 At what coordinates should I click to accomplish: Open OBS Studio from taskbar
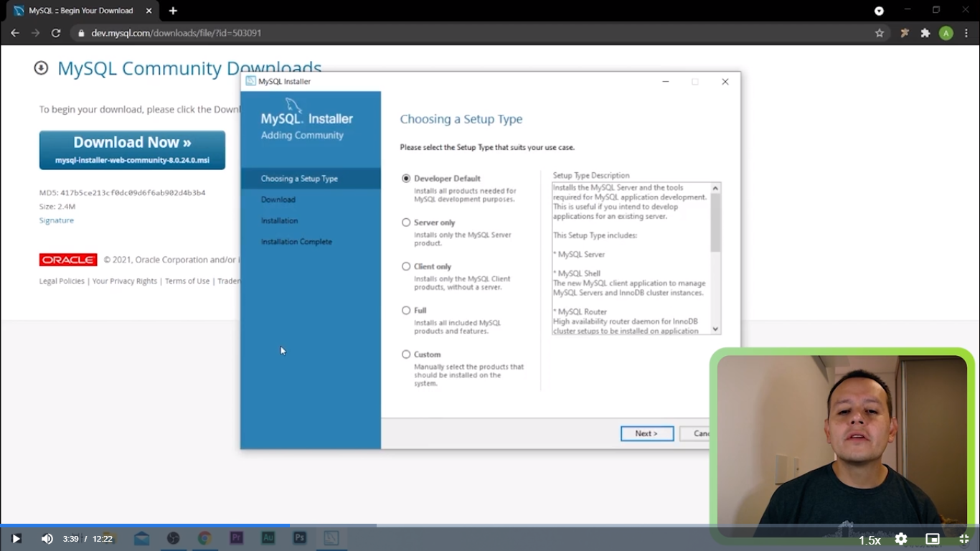tap(173, 538)
